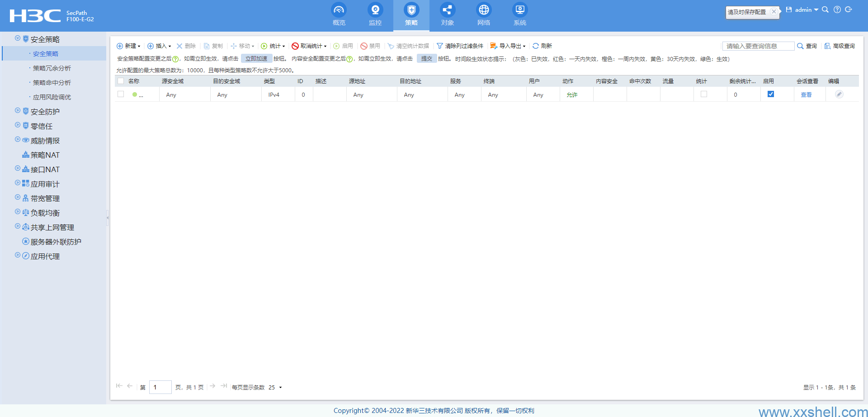The image size is (868, 417).
Task: Open the 网络 network globe icon
Action: pyautogui.click(x=483, y=10)
